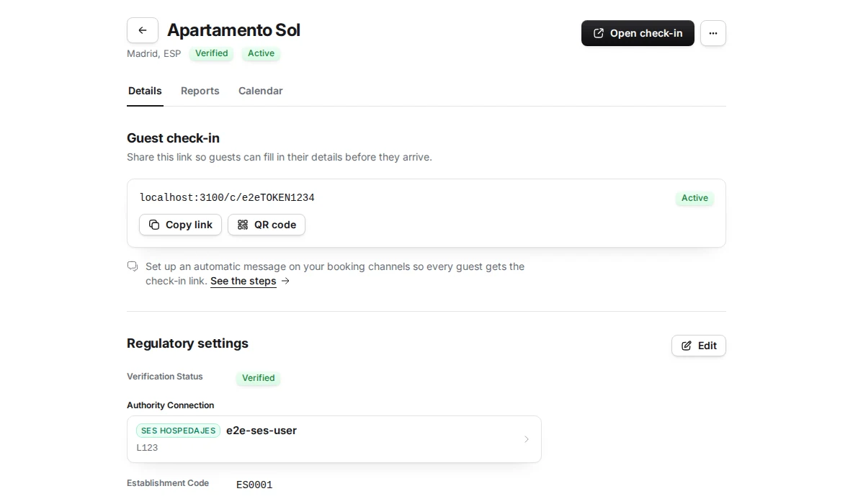Click the Open check-in button
The image size is (853, 504).
638,33
